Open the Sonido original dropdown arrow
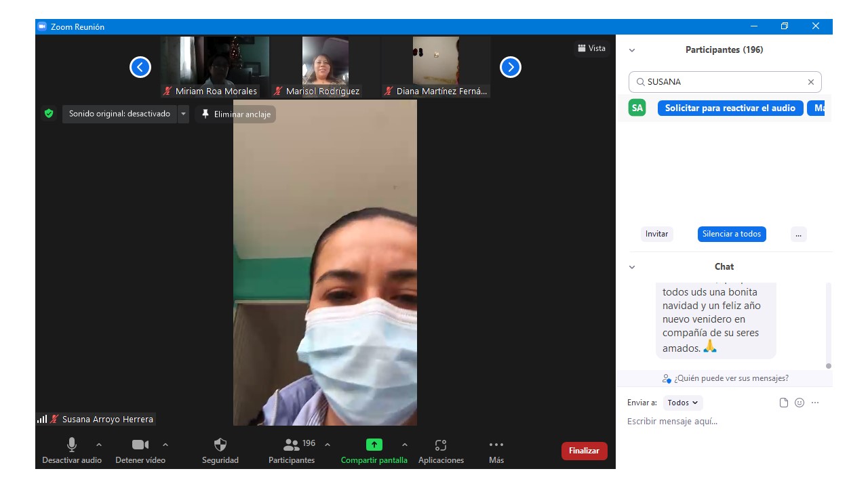The width and height of the screenshot is (868, 488). (x=183, y=114)
